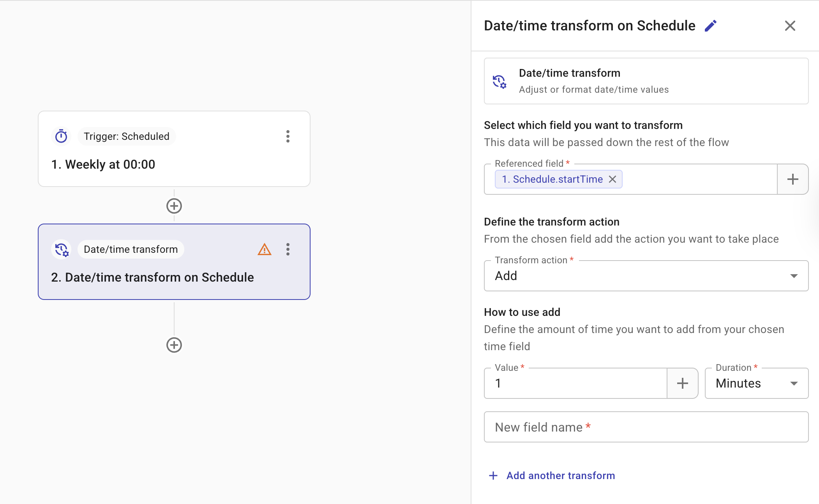Select the Date/time transform on Schedule card
Screen dimensions: 819x504
tap(174, 277)
